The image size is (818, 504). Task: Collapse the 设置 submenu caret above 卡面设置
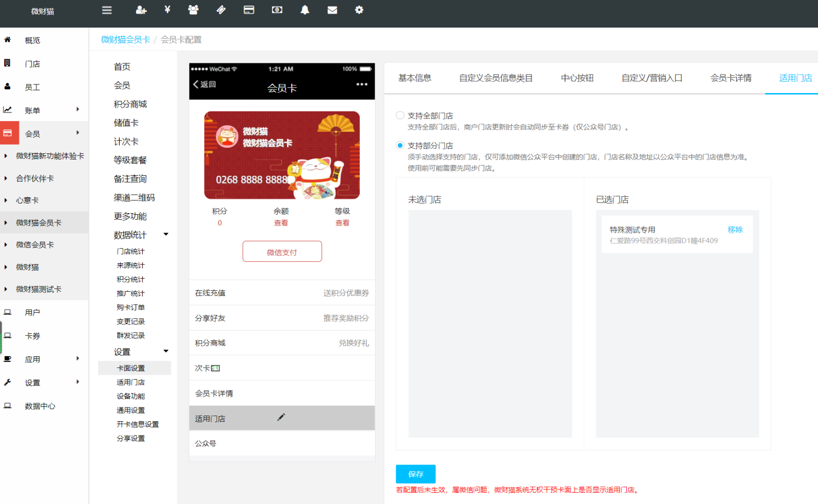pyautogui.click(x=166, y=351)
